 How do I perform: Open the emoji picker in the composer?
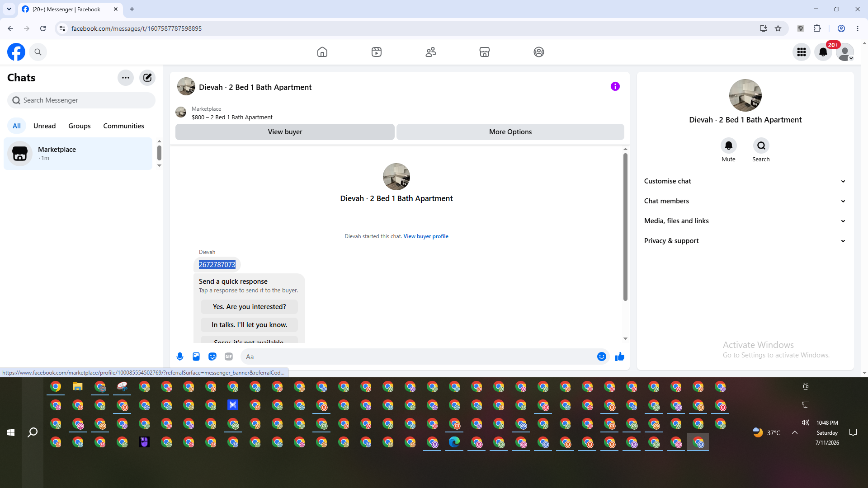[x=602, y=357]
